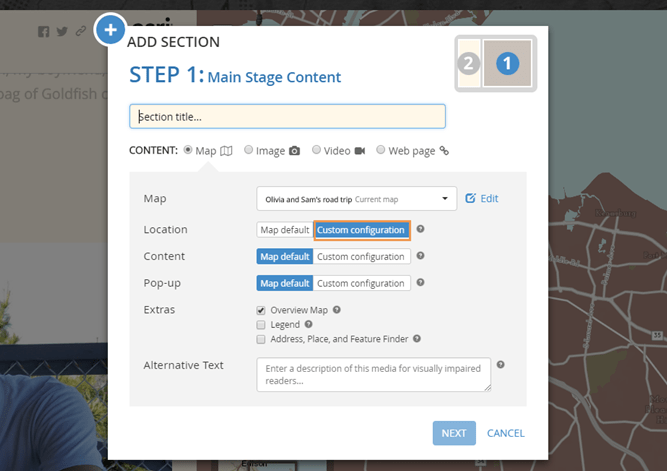Choose Custom configuration for Content
Viewport: 667px width, 471px height.
(x=361, y=256)
